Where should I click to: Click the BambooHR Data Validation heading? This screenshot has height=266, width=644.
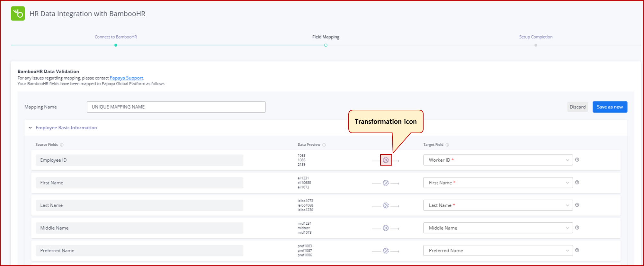click(x=48, y=72)
